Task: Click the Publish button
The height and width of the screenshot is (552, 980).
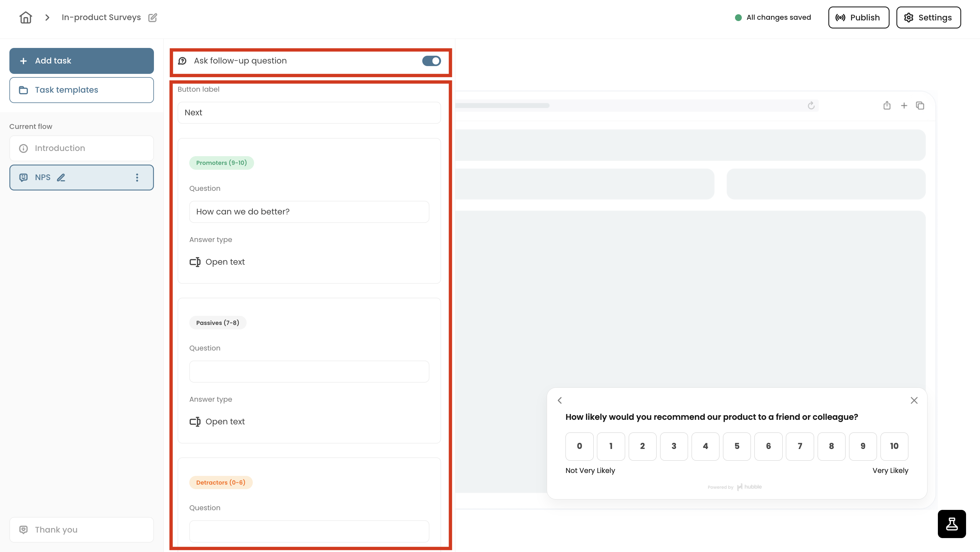Action: click(859, 17)
